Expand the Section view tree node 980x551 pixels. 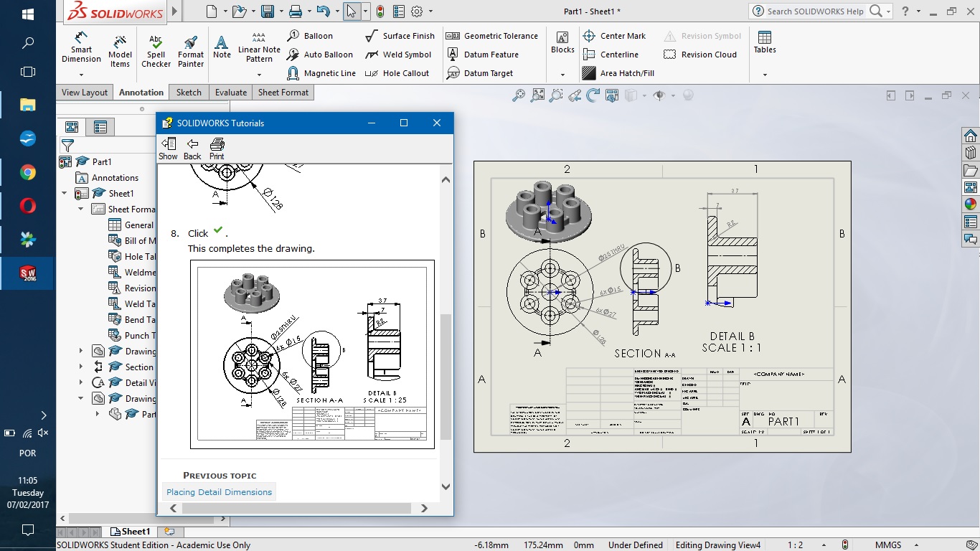click(81, 367)
